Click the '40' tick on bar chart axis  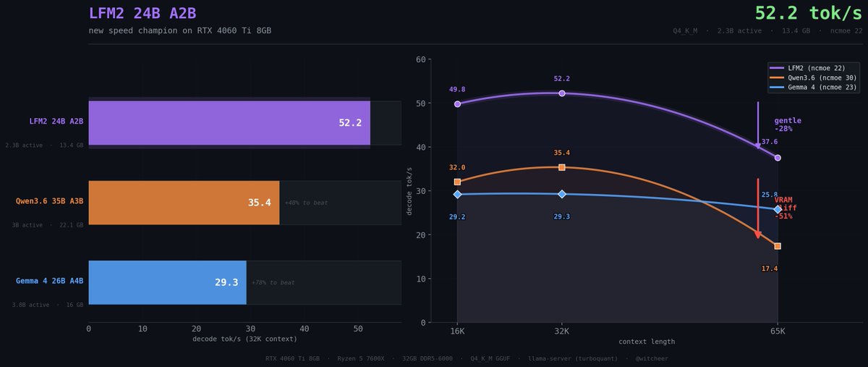[x=304, y=329]
